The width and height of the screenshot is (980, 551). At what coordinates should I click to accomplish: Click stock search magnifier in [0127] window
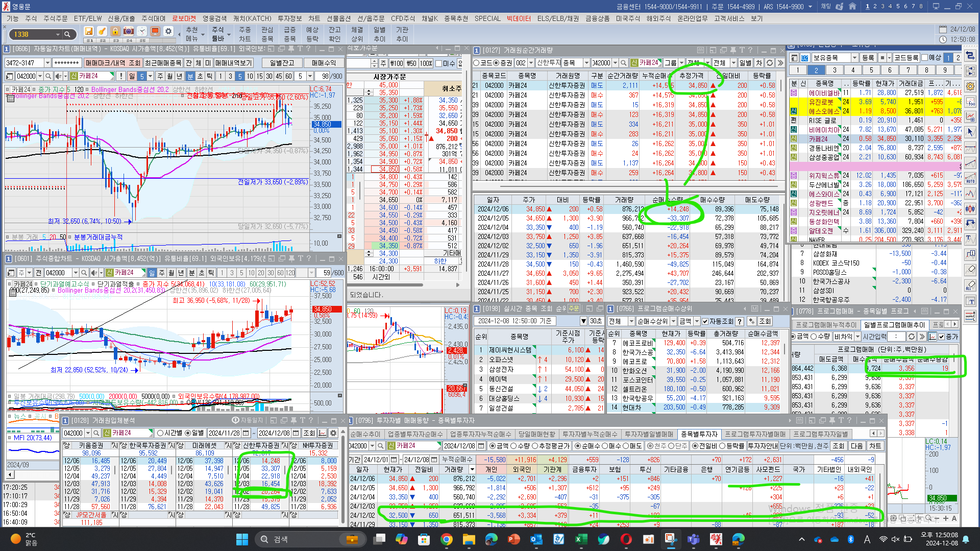click(623, 63)
